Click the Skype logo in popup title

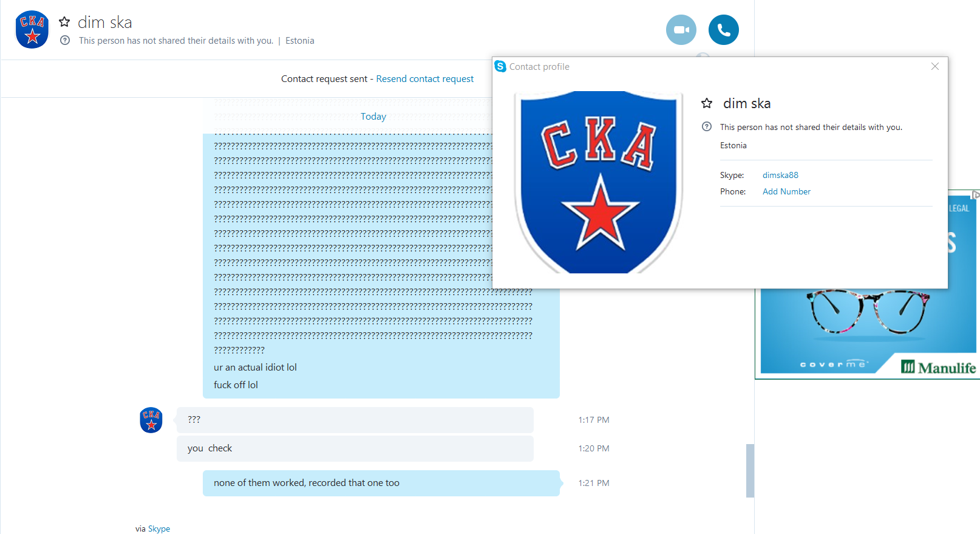coord(500,66)
